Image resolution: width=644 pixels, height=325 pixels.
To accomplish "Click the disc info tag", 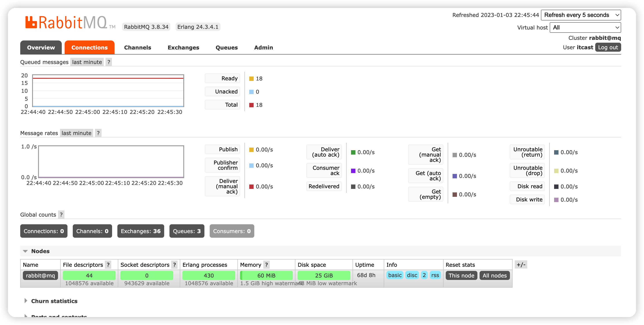I will pyautogui.click(x=412, y=275).
